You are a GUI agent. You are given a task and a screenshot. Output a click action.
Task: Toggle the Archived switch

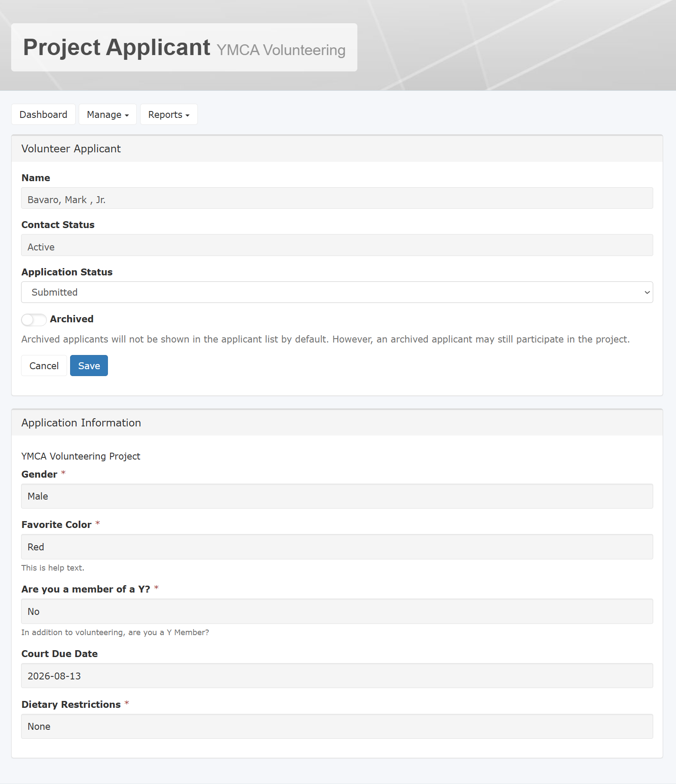(34, 320)
